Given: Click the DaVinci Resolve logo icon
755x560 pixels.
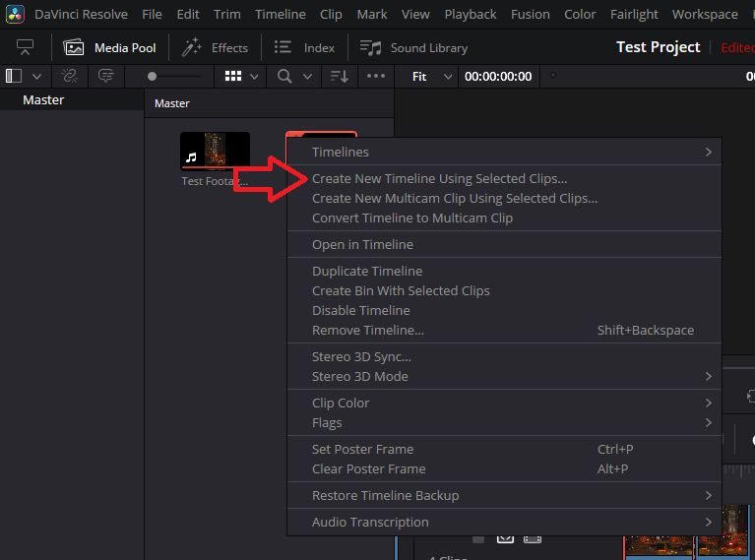Looking at the screenshot, I should tap(16, 14).
